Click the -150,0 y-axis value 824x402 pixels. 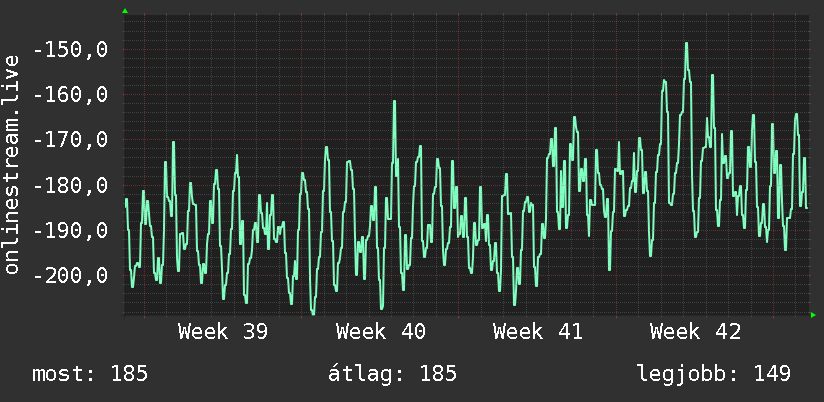pos(70,50)
